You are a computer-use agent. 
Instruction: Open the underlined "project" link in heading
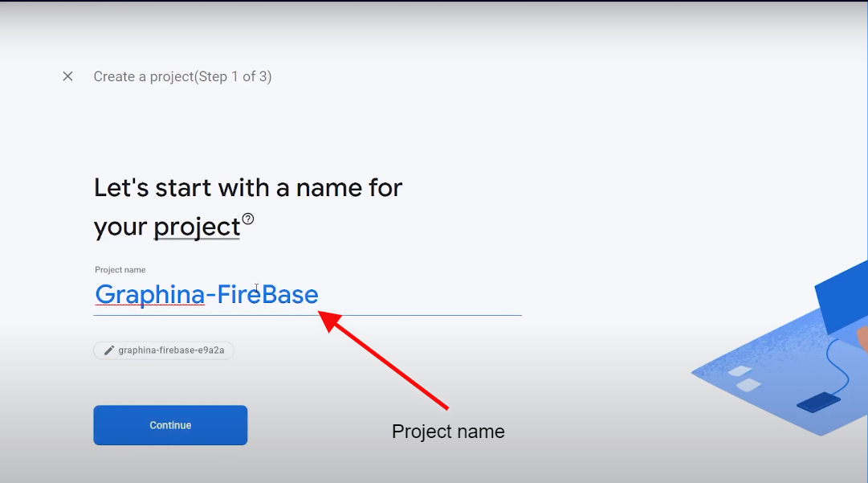[x=197, y=227]
